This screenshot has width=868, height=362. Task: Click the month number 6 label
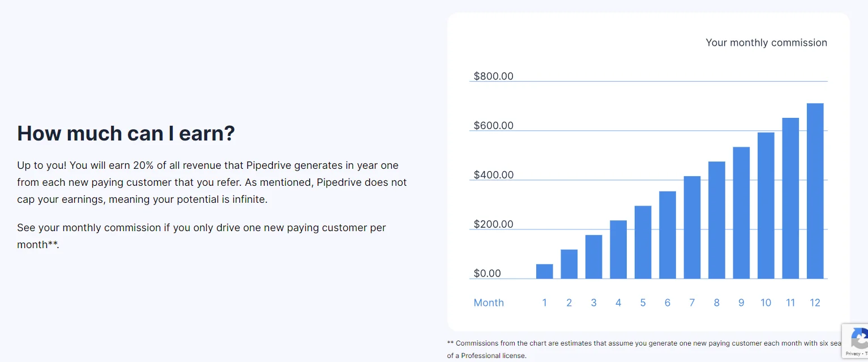[x=668, y=303]
